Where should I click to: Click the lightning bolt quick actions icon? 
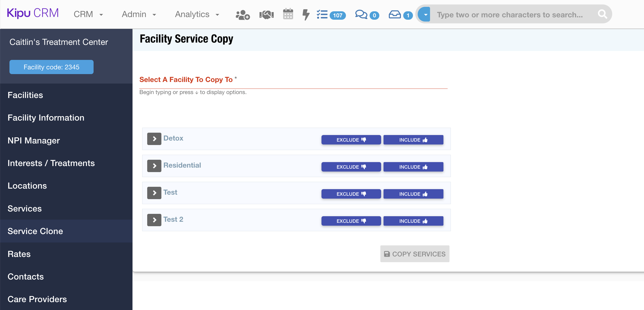[x=305, y=14]
